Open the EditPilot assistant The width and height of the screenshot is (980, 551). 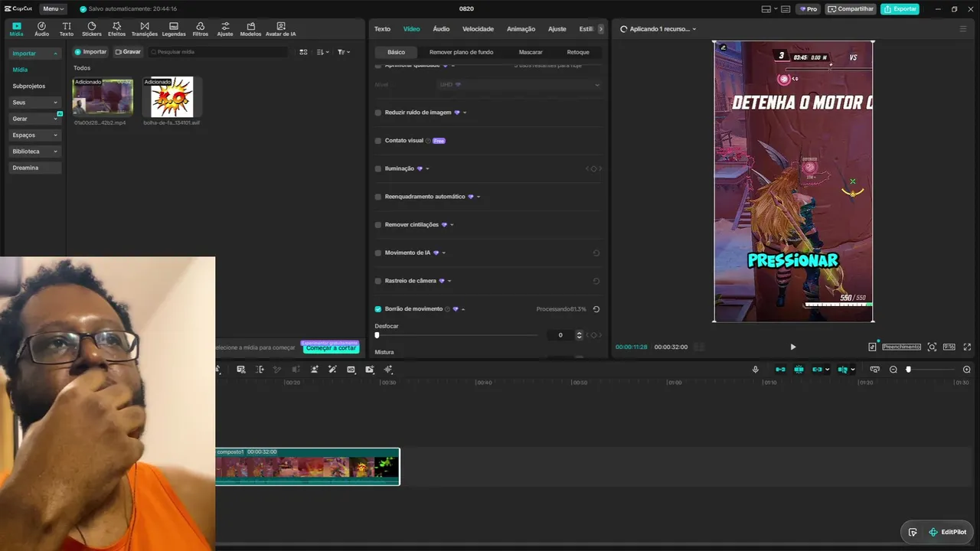947,532
